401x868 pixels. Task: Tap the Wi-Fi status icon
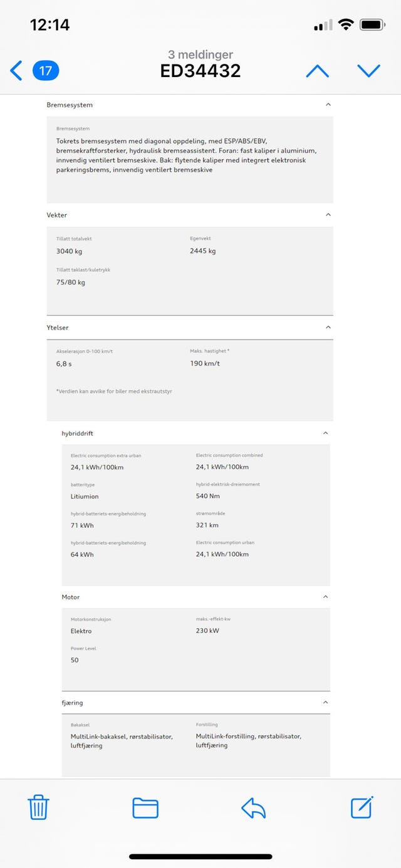pos(345,25)
